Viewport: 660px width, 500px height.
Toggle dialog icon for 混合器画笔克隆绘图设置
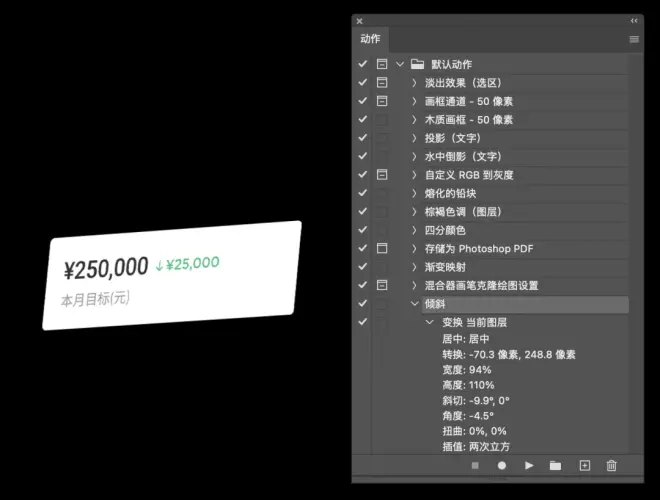(382, 285)
